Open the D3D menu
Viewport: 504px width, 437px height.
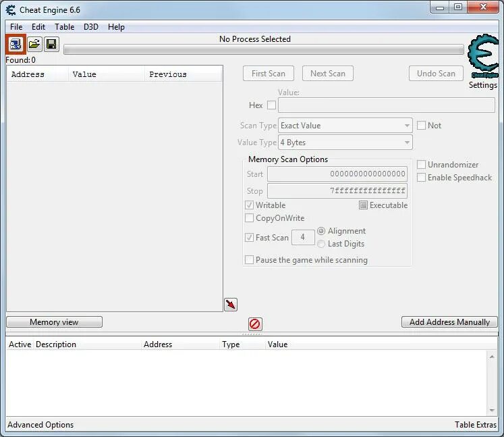point(91,27)
